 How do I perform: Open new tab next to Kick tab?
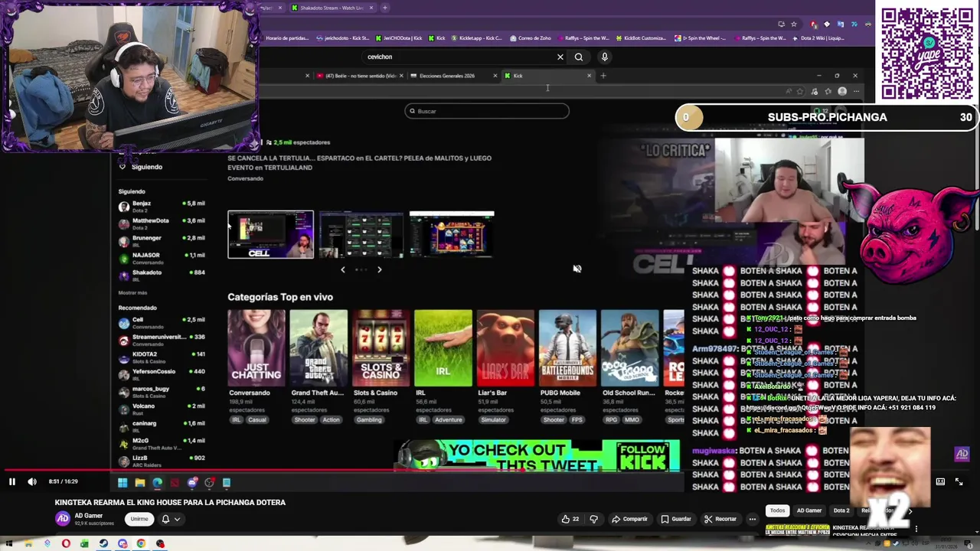coord(603,76)
